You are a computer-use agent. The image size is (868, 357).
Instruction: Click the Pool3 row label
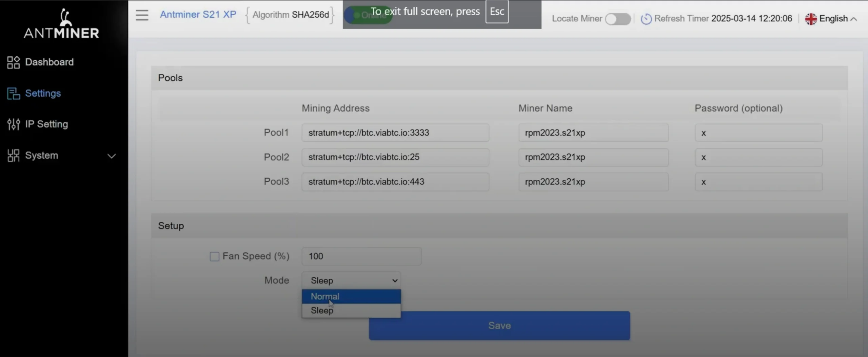click(x=276, y=181)
